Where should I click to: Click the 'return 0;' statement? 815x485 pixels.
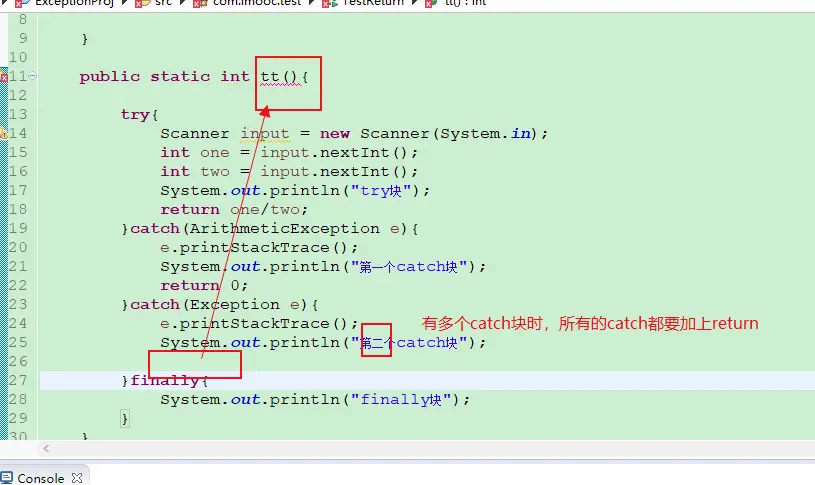tap(204, 285)
